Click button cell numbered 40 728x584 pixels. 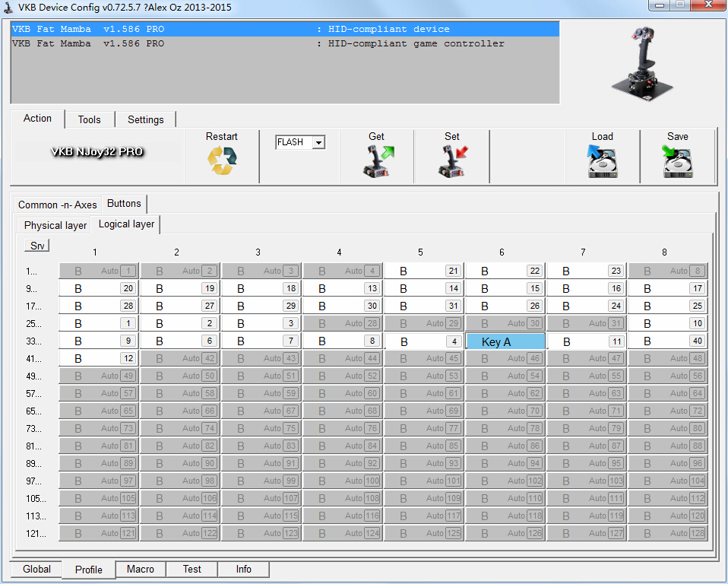coord(668,341)
